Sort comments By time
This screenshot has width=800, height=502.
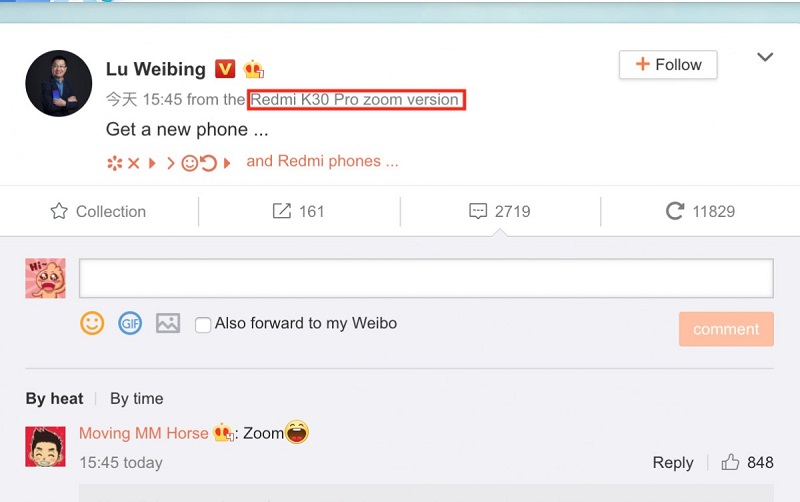pos(137,398)
